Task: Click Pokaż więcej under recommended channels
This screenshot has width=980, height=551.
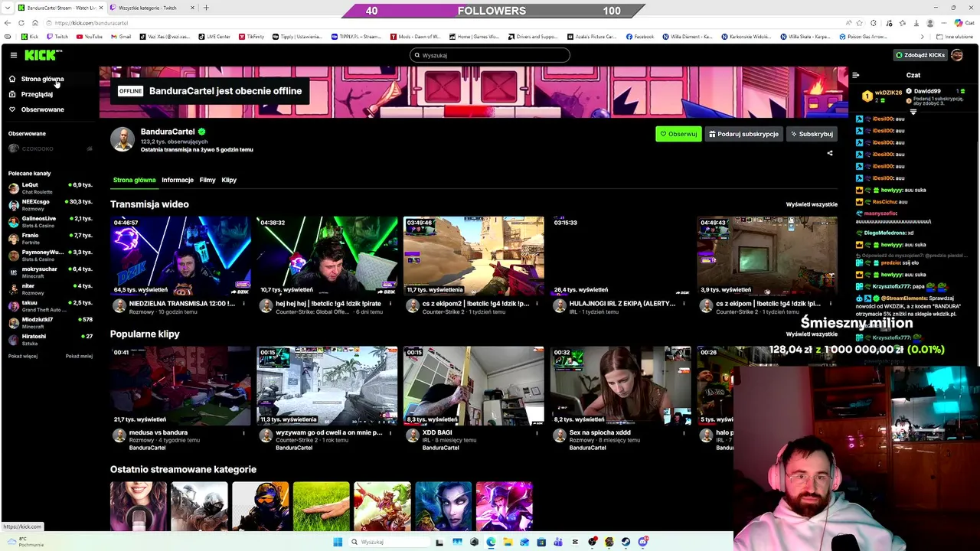Action: [23, 356]
